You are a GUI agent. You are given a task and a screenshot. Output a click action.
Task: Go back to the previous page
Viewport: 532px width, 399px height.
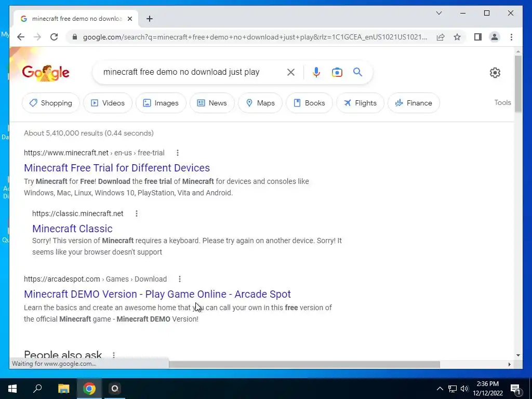pyautogui.click(x=21, y=37)
